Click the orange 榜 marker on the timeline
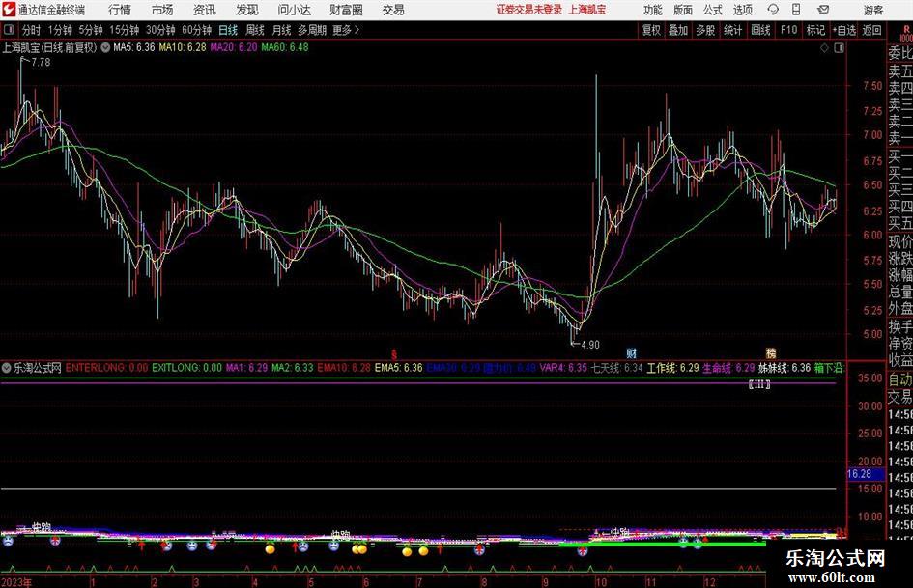913x588 pixels. click(771, 353)
